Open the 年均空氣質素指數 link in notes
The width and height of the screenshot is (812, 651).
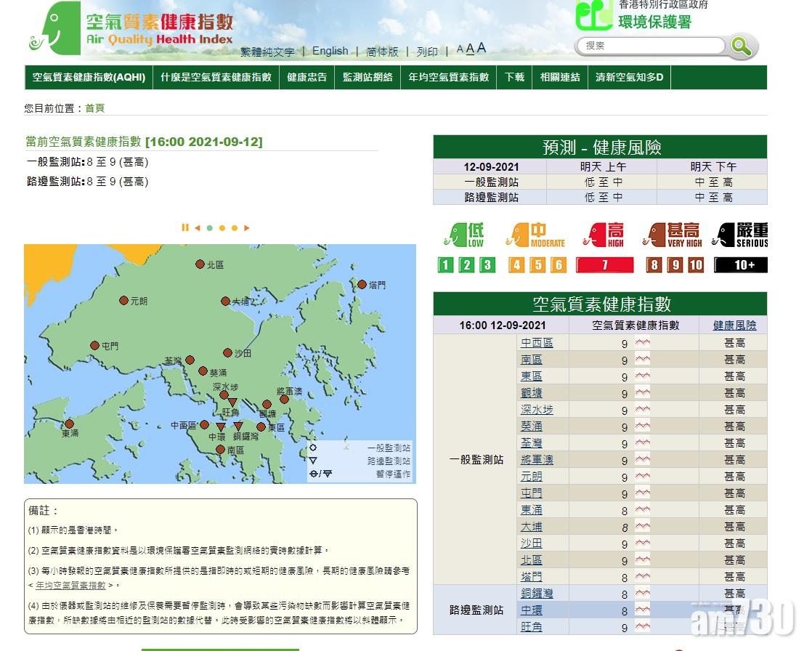[x=70, y=585]
